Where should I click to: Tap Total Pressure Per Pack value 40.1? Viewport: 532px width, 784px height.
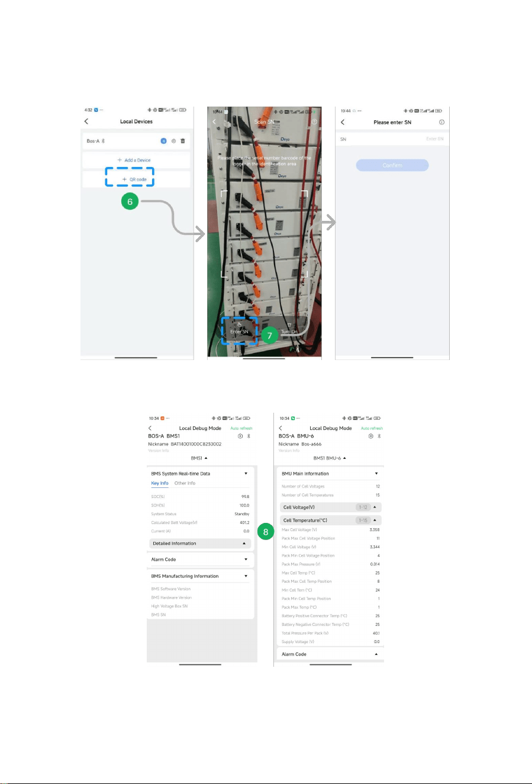coord(376,633)
